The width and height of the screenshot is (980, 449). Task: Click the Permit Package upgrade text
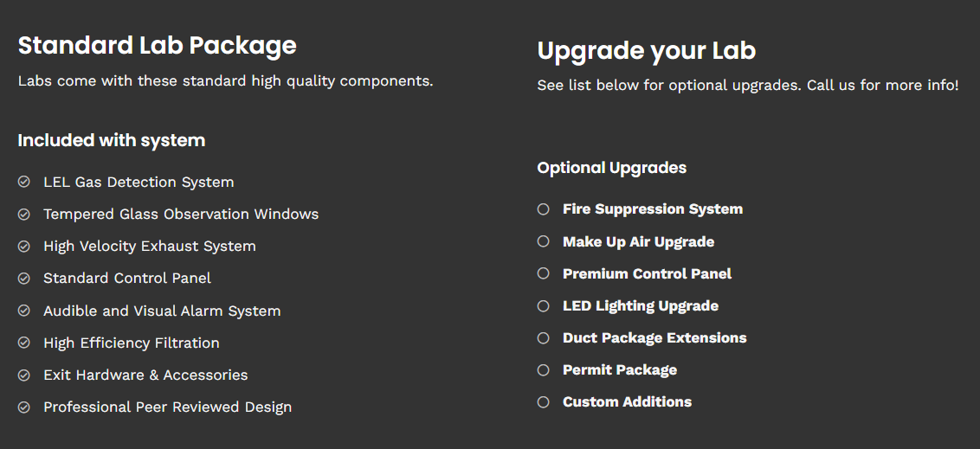(x=619, y=370)
